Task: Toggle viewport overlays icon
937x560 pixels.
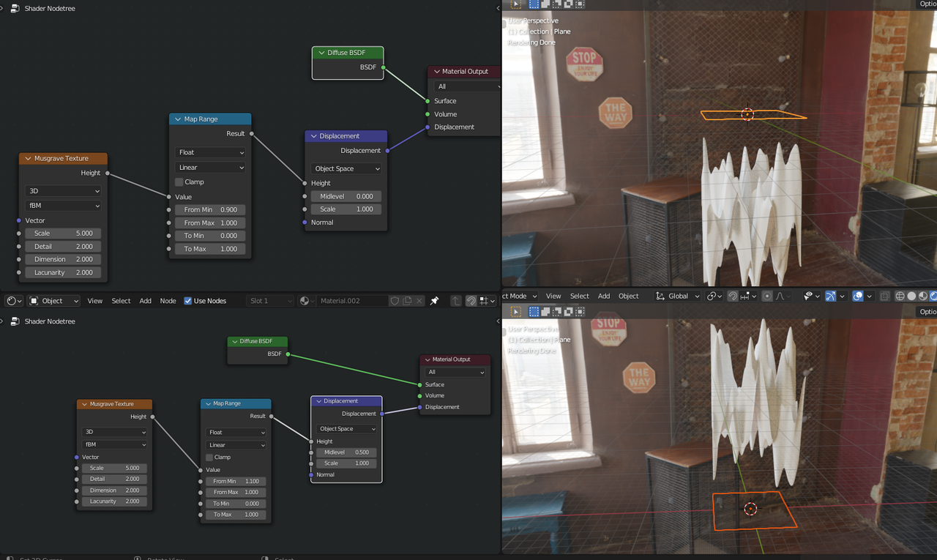Action: pos(858,296)
